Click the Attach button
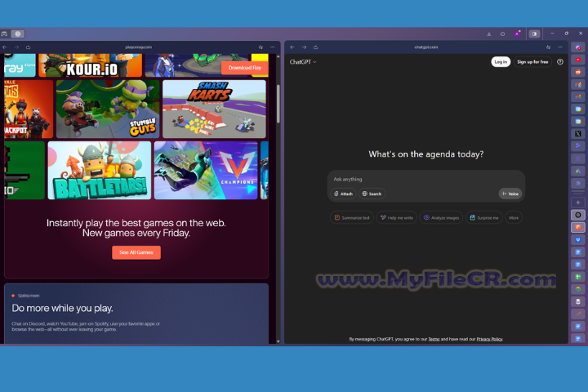The height and width of the screenshot is (392, 588). tap(344, 194)
